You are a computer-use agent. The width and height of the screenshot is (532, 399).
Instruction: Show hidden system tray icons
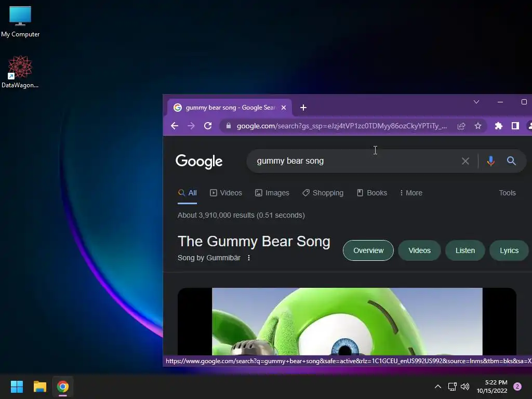438,387
